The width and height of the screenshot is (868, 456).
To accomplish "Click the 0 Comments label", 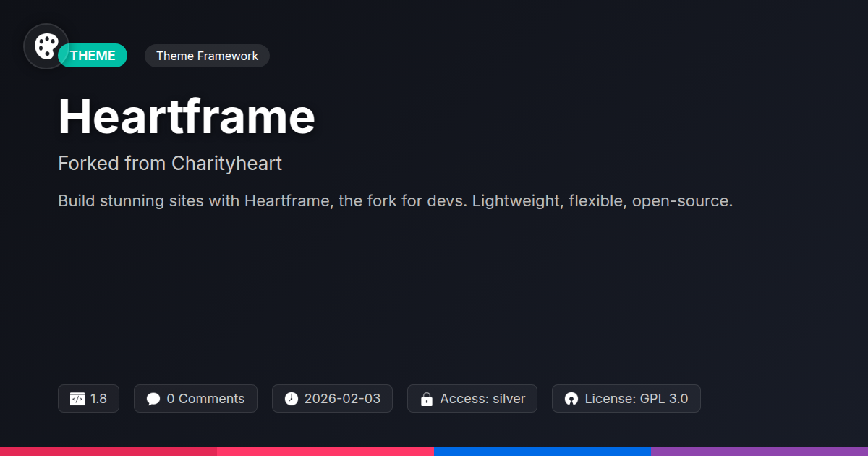I will pyautogui.click(x=205, y=399).
